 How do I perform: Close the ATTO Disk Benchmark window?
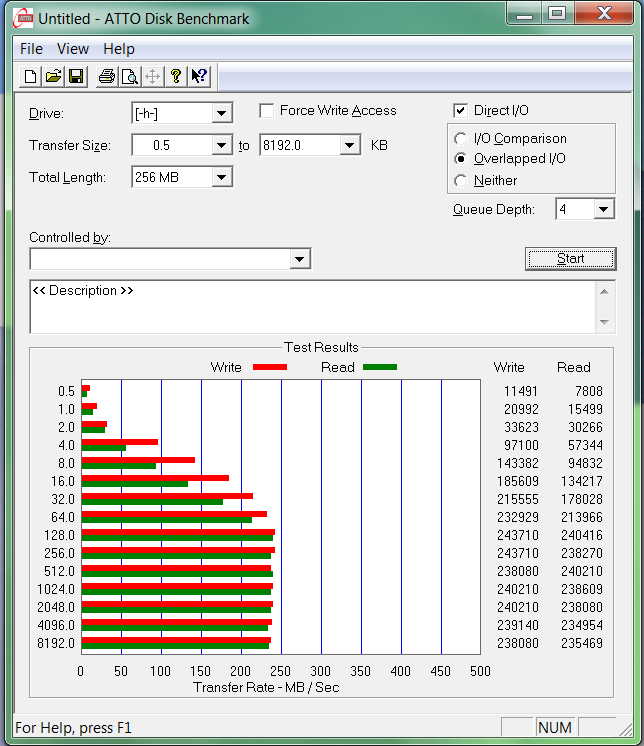(x=604, y=14)
